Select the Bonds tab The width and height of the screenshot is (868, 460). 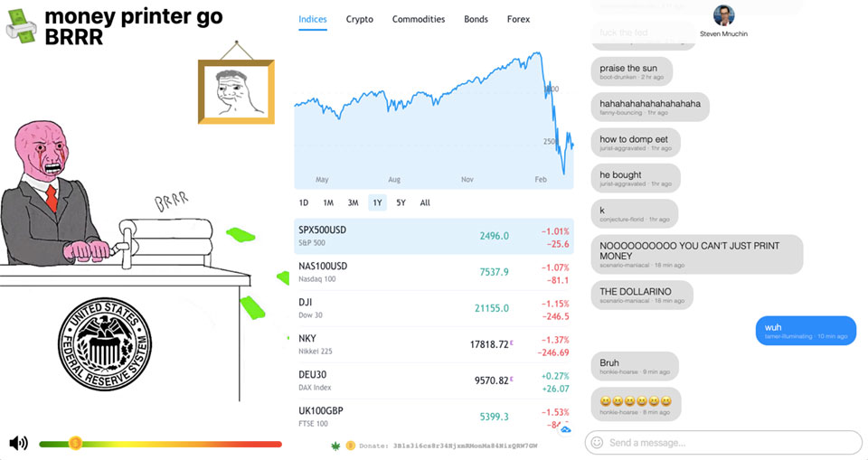[476, 19]
